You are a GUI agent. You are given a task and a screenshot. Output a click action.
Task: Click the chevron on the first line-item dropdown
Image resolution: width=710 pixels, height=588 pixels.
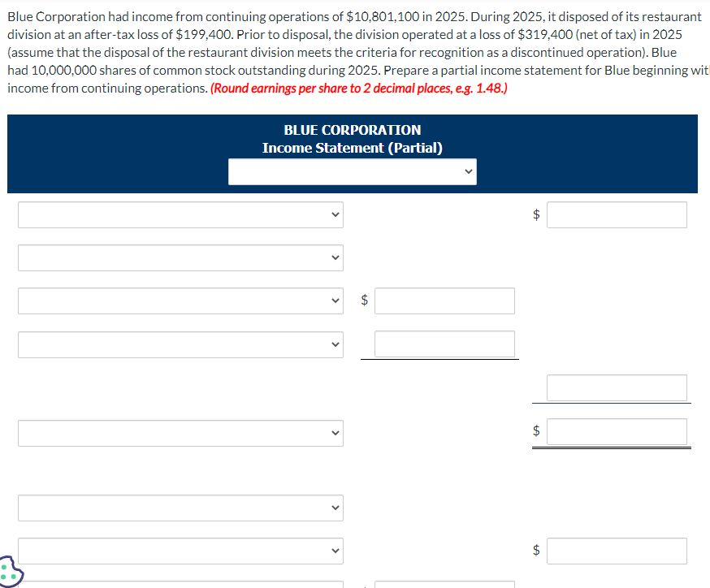click(334, 214)
